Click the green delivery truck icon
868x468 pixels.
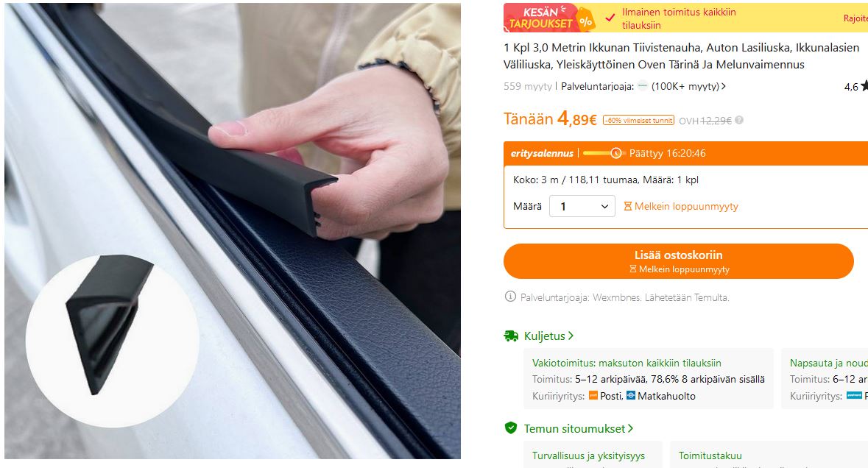coord(511,336)
